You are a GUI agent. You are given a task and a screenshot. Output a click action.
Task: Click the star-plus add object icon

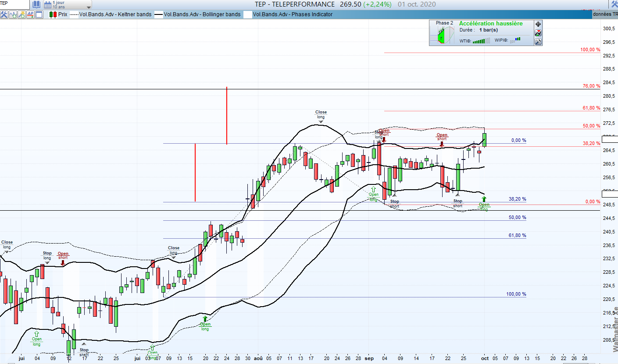[x=21, y=14]
